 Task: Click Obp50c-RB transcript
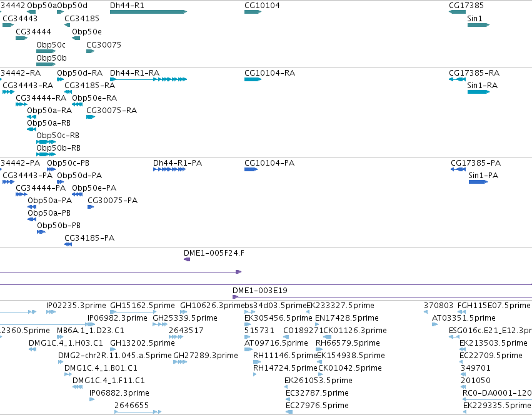(x=46, y=142)
